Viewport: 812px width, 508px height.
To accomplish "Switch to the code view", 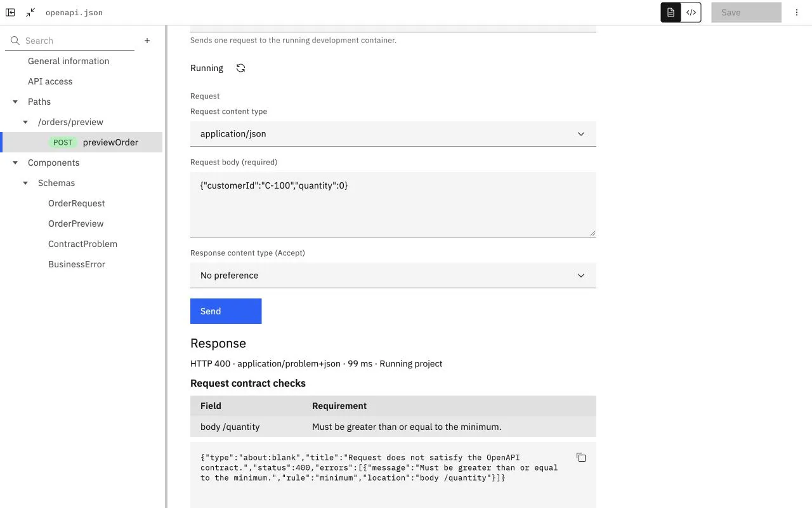I will (x=691, y=12).
